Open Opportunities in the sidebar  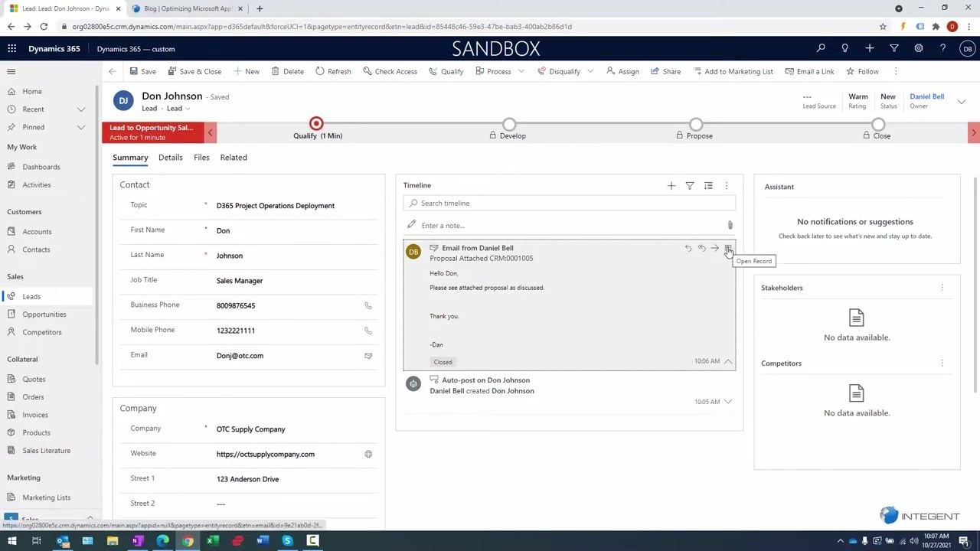44,315
